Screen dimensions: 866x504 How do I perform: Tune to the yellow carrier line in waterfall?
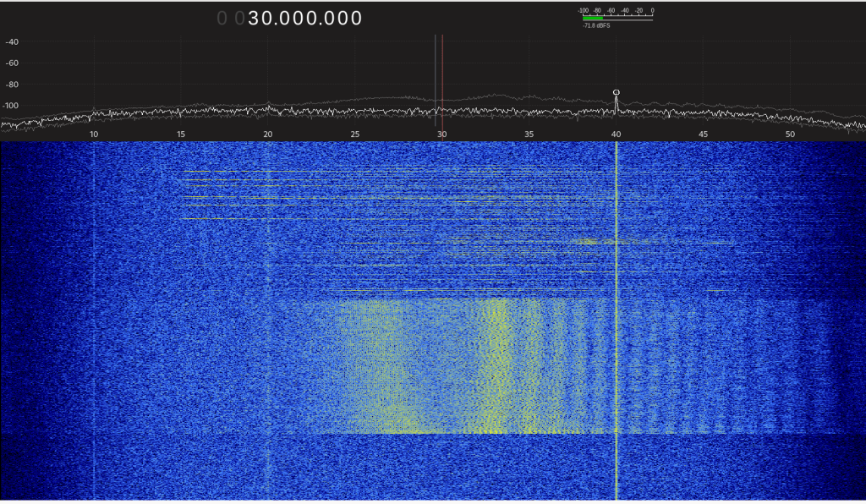617,320
